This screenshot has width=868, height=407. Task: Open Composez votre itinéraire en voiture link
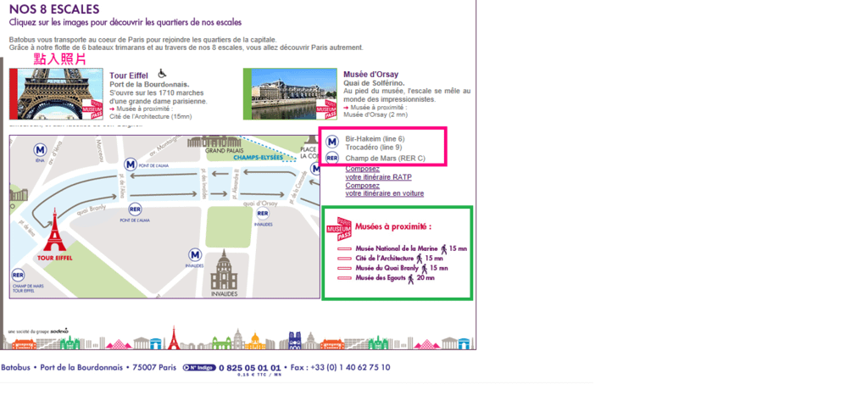(385, 189)
